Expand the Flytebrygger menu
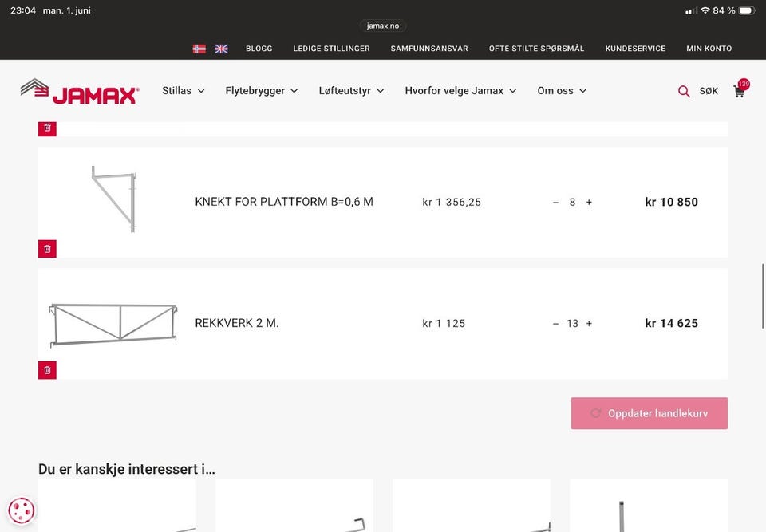766x532 pixels. tap(262, 91)
